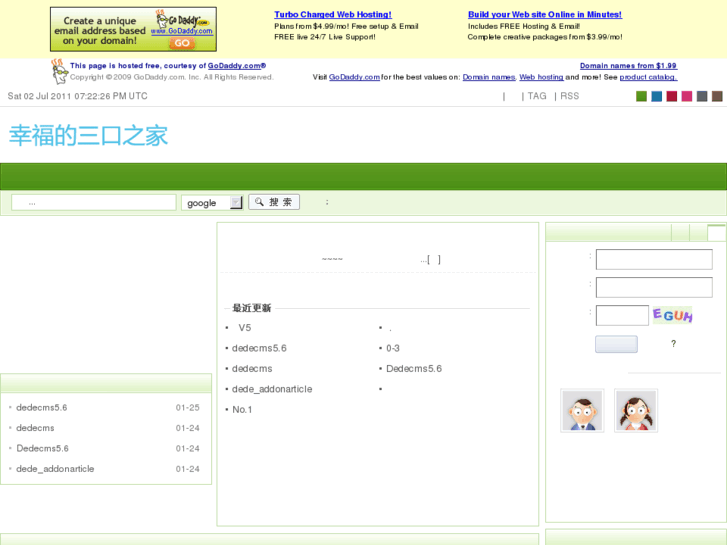Screen dimensions: 727x545
Task: Open Build your Web site Online link
Action: [x=545, y=14]
